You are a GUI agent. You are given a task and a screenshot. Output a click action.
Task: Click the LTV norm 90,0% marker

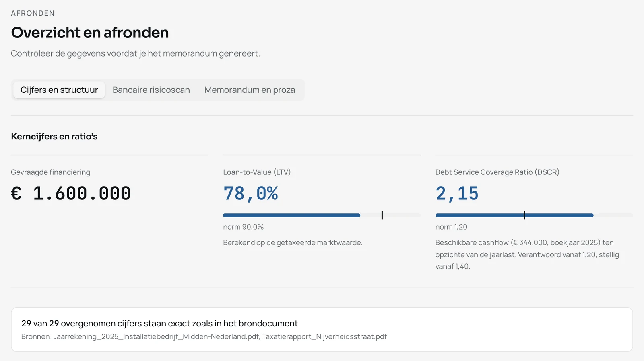(382, 215)
